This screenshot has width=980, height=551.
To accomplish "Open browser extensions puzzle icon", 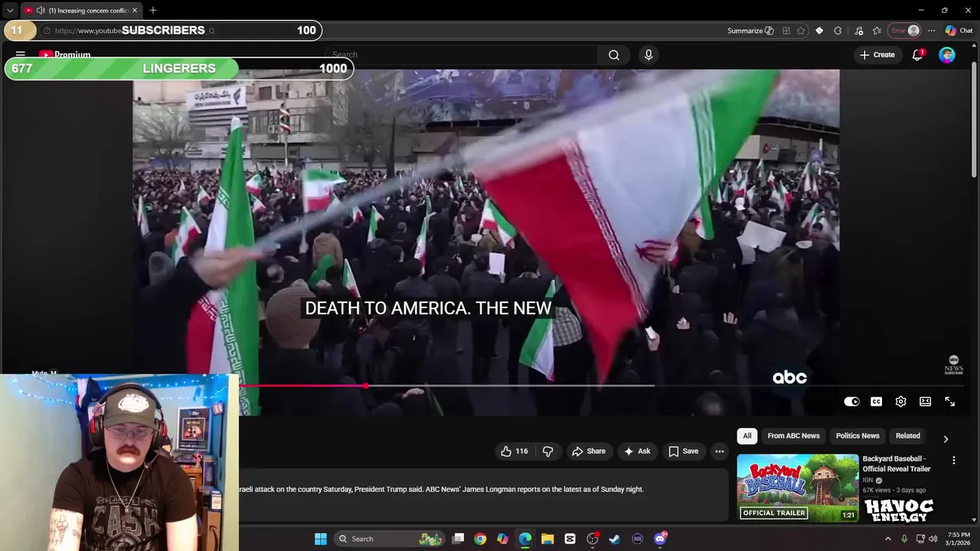I will coord(838,31).
